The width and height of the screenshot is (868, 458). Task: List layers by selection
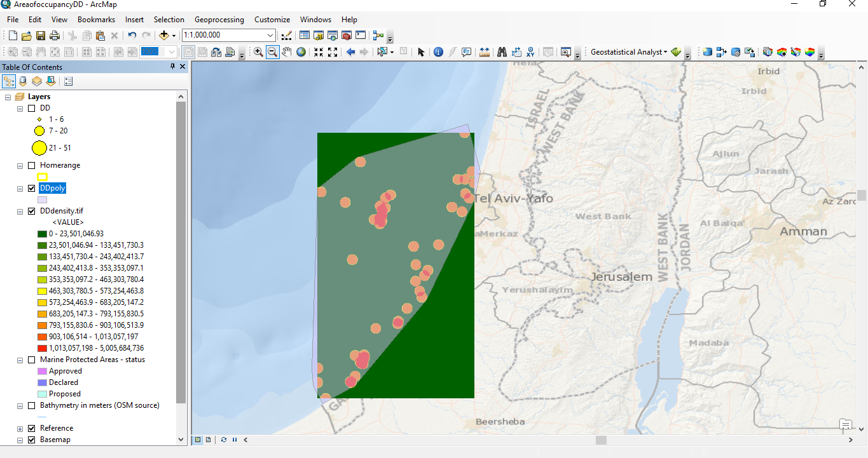(x=51, y=81)
